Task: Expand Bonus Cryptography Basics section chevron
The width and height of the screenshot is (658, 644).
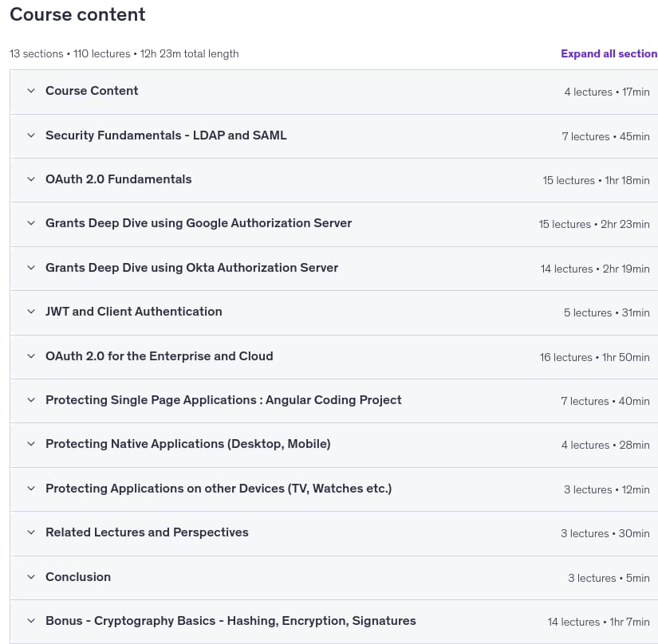Action: point(31,621)
